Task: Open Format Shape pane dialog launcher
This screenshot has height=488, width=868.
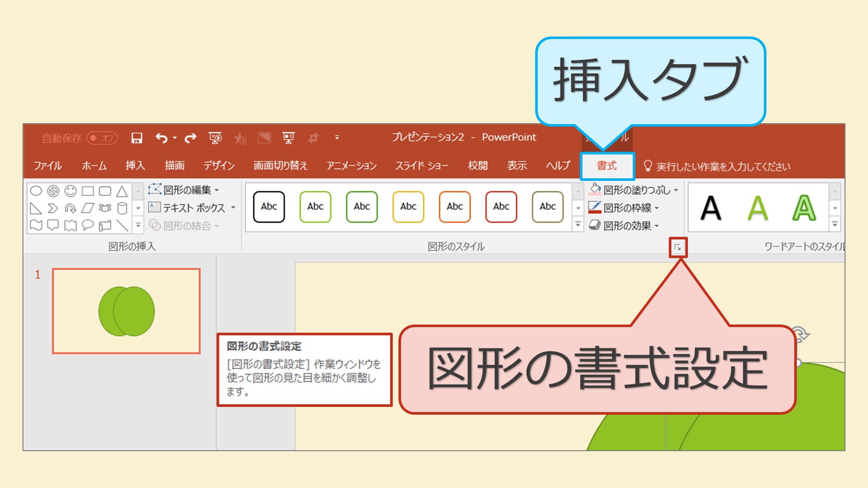Action: click(678, 247)
